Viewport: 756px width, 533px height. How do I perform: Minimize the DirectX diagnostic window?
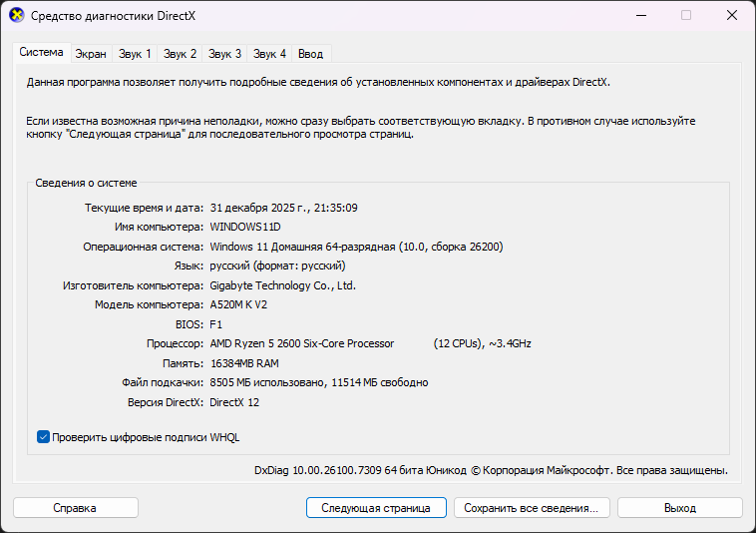[641, 15]
